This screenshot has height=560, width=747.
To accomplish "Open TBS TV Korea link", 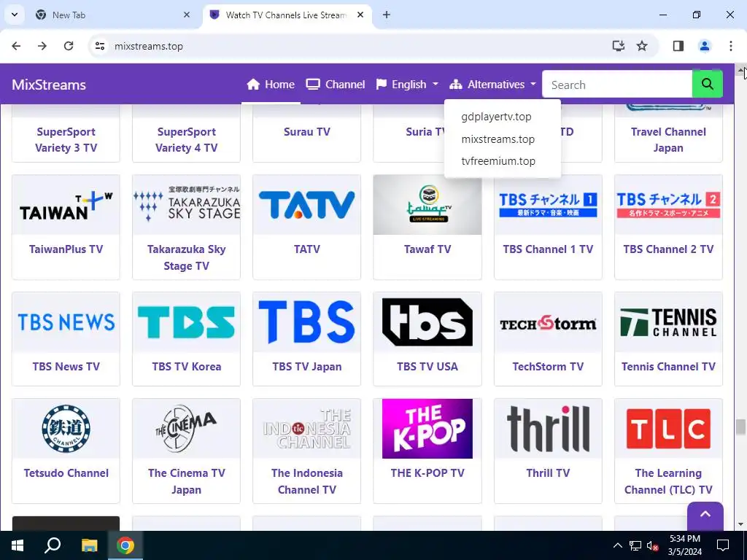I will coord(186,367).
